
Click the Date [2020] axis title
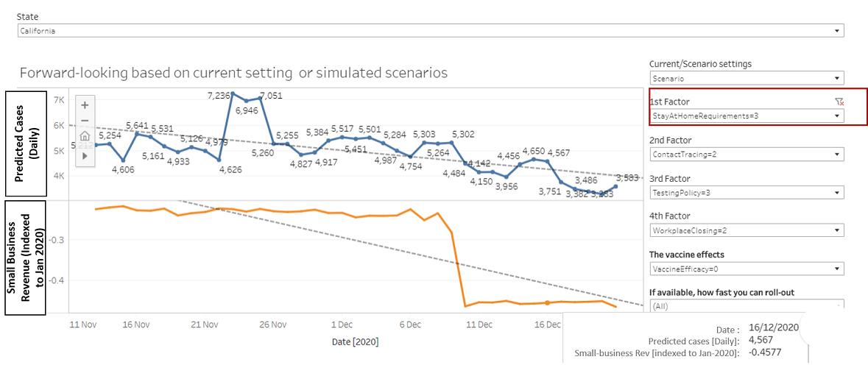(x=355, y=342)
